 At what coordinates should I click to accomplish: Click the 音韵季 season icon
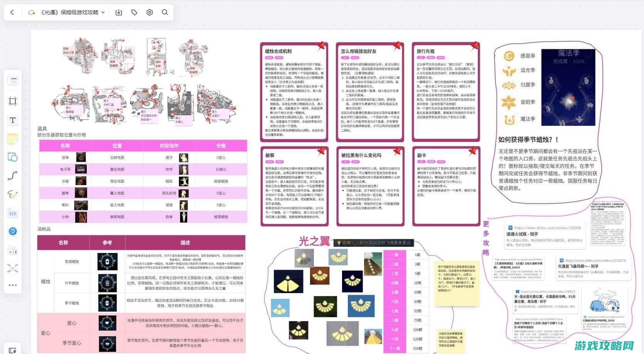pos(509,102)
